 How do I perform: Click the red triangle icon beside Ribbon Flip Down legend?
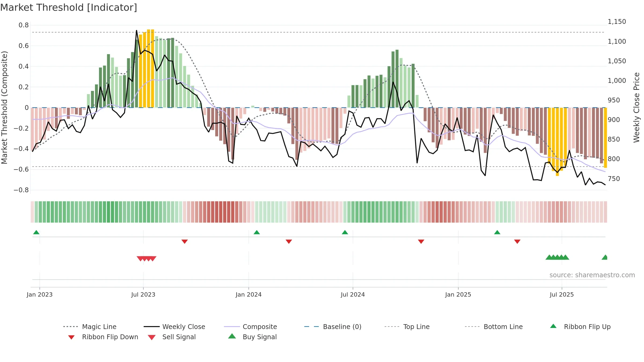click(x=71, y=337)
